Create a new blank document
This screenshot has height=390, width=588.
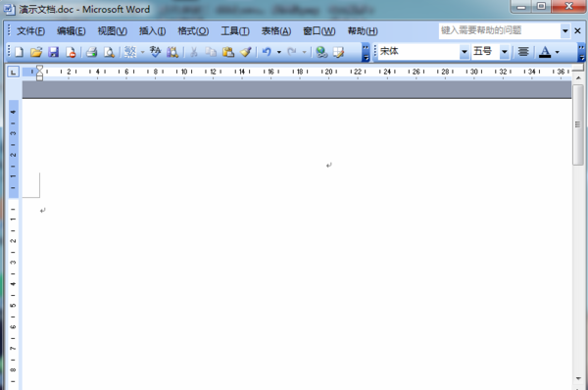[x=19, y=52]
